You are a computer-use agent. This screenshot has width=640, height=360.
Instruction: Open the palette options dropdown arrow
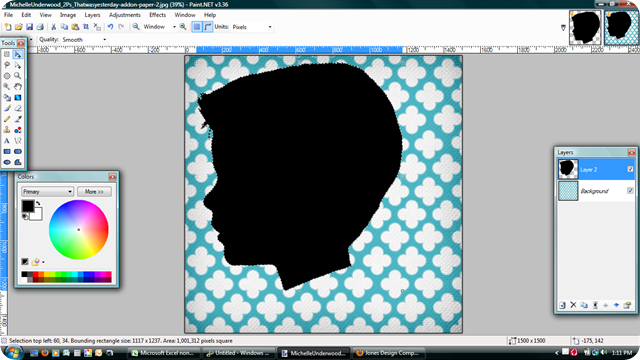pos(43,262)
